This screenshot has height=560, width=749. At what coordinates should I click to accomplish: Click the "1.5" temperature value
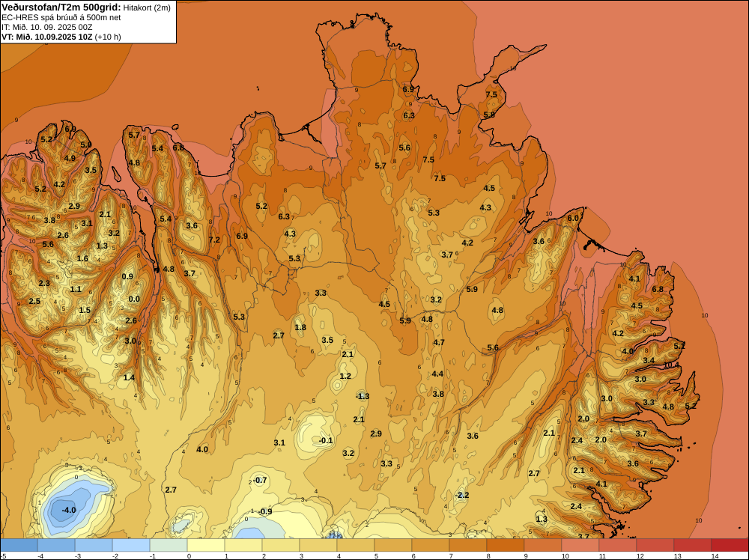pos(85,310)
